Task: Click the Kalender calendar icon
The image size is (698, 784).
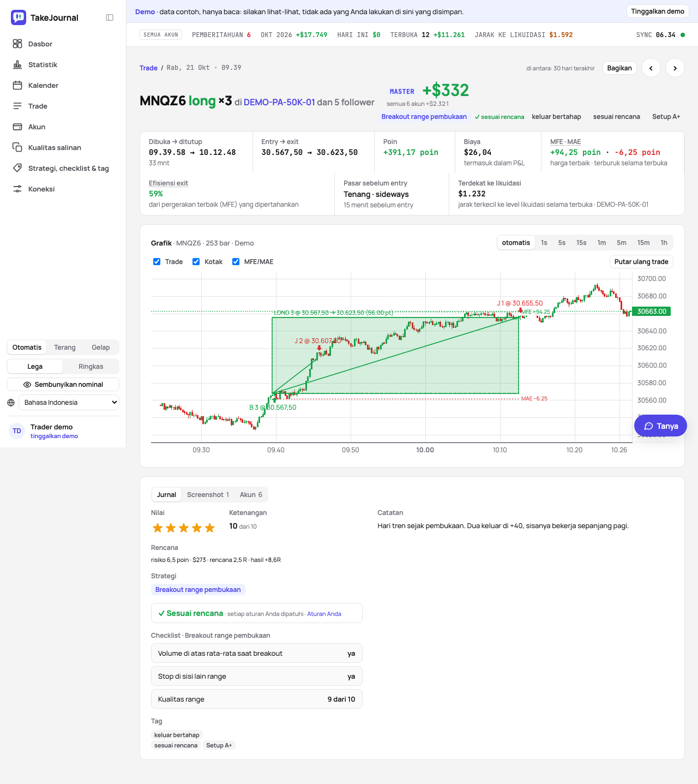Action: point(17,85)
